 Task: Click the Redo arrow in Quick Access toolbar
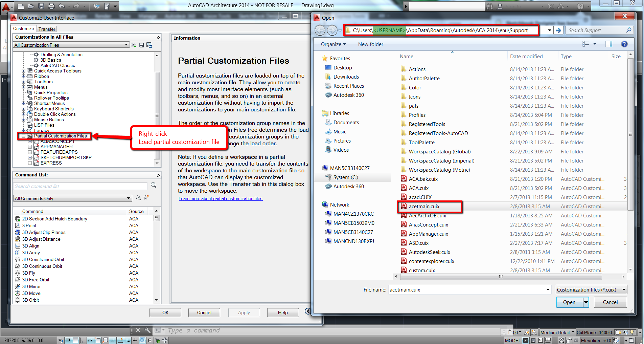[x=76, y=6]
